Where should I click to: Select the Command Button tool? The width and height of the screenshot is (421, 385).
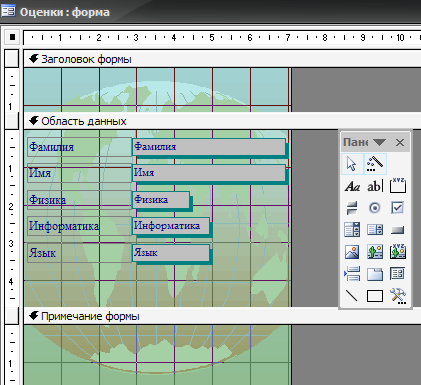[x=398, y=230]
